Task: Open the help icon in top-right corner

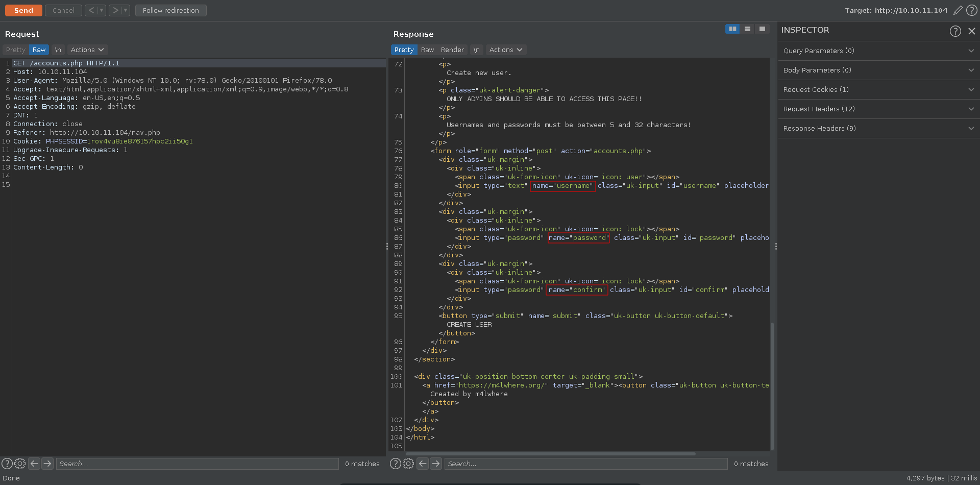Action: 972,10
